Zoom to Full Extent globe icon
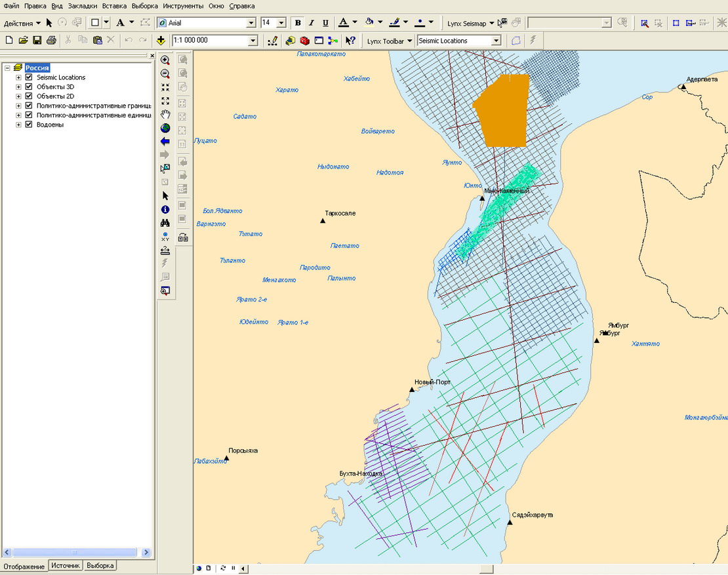Screen dimensions: 728x575 165,128
